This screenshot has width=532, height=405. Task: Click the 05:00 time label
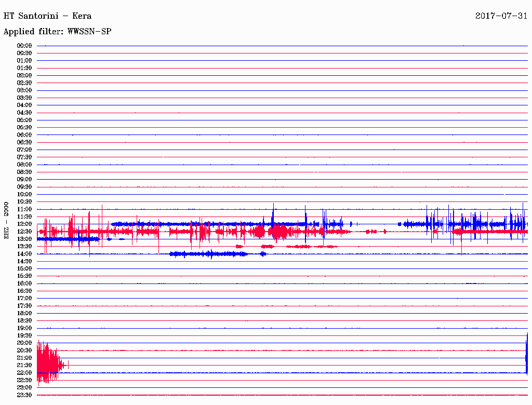[24, 120]
